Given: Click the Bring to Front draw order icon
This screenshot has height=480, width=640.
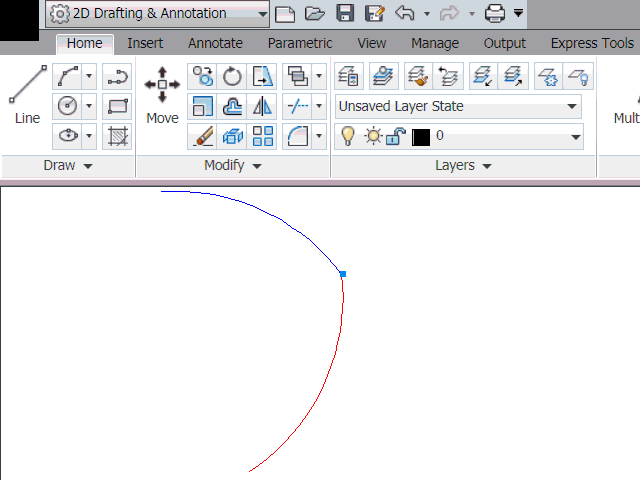Looking at the screenshot, I should pos(298,76).
